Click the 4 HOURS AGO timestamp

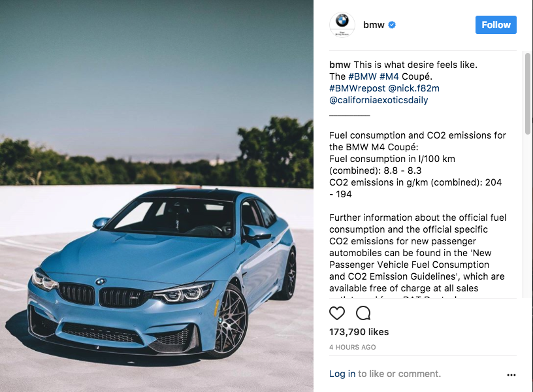point(352,347)
